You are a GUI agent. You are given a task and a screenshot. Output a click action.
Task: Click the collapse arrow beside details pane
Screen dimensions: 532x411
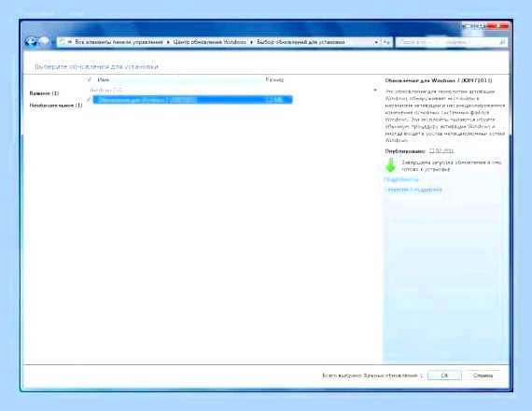point(375,90)
